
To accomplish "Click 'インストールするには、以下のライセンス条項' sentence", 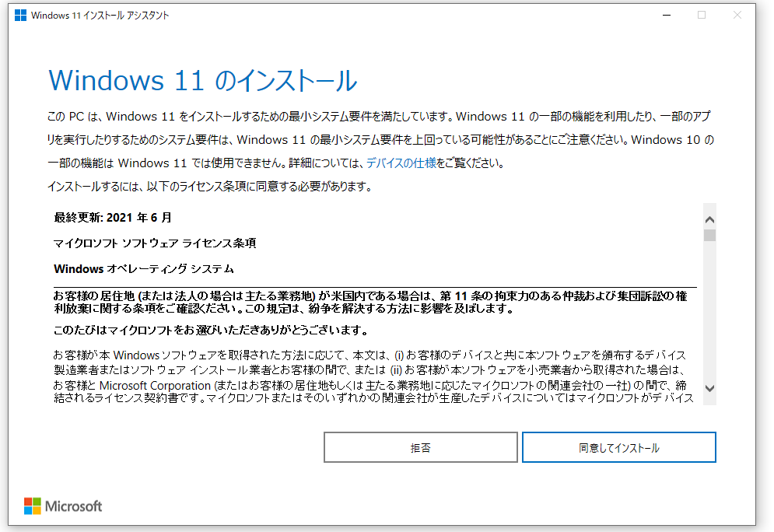I will pyautogui.click(x=210, y=187).
